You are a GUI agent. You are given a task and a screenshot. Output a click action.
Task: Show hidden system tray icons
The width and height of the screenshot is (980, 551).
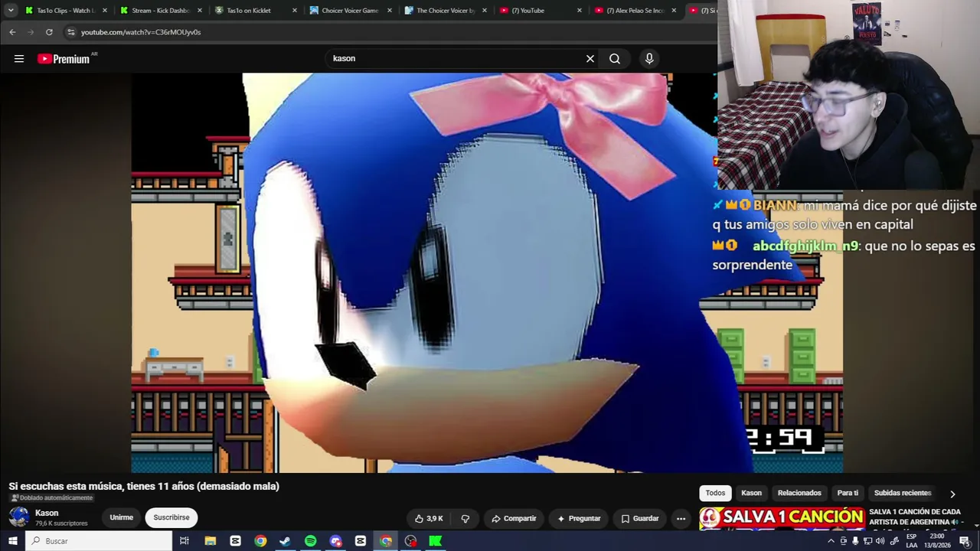pos(831,541)
